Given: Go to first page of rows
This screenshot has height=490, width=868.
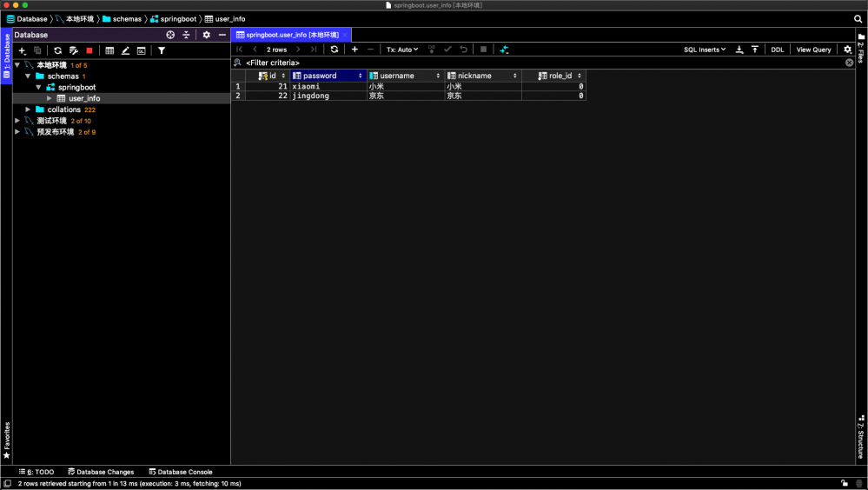Looking at the screenshot, I should point(240,50).
